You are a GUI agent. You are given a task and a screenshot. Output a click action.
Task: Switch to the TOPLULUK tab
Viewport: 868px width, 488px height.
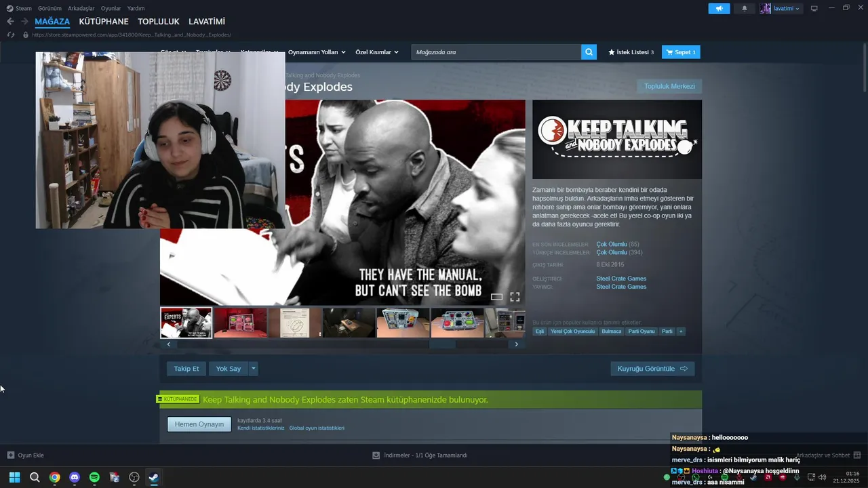[x=159, y=22]
